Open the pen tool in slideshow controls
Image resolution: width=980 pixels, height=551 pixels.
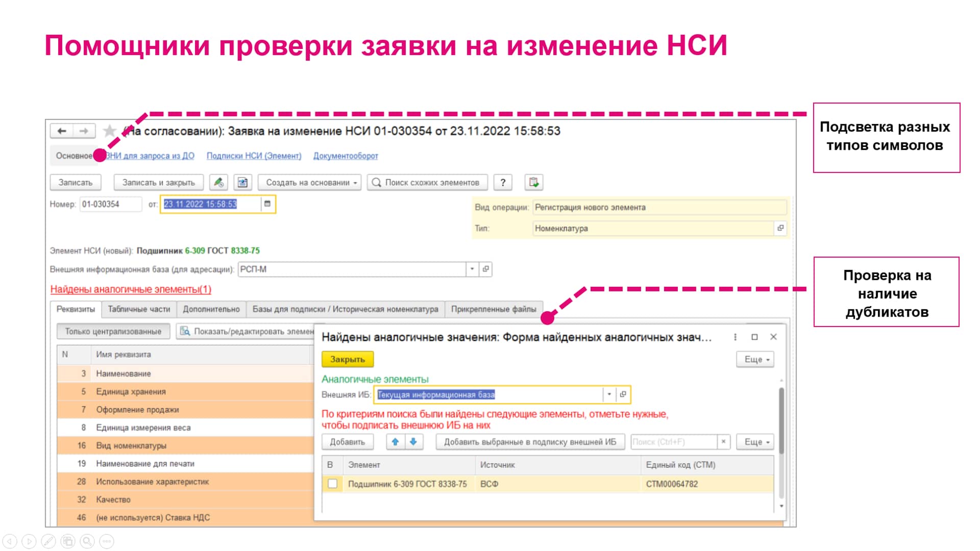tap(48, 541)
